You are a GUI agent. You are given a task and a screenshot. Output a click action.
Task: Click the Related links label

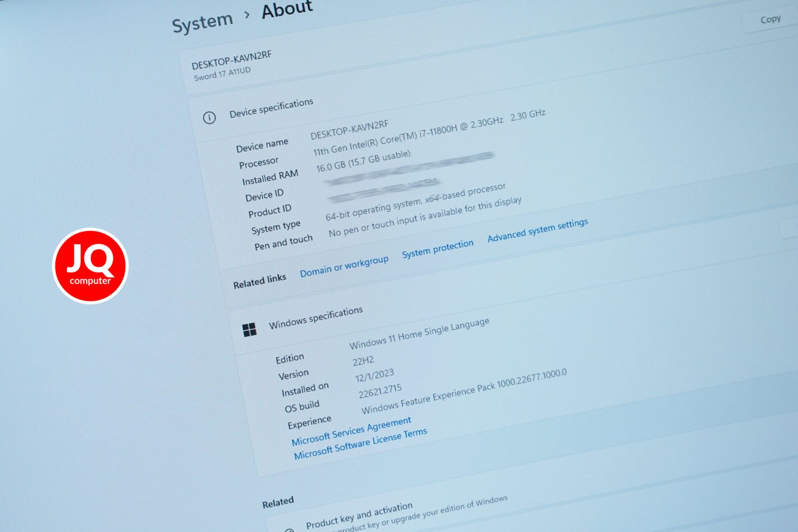[260, 281]
